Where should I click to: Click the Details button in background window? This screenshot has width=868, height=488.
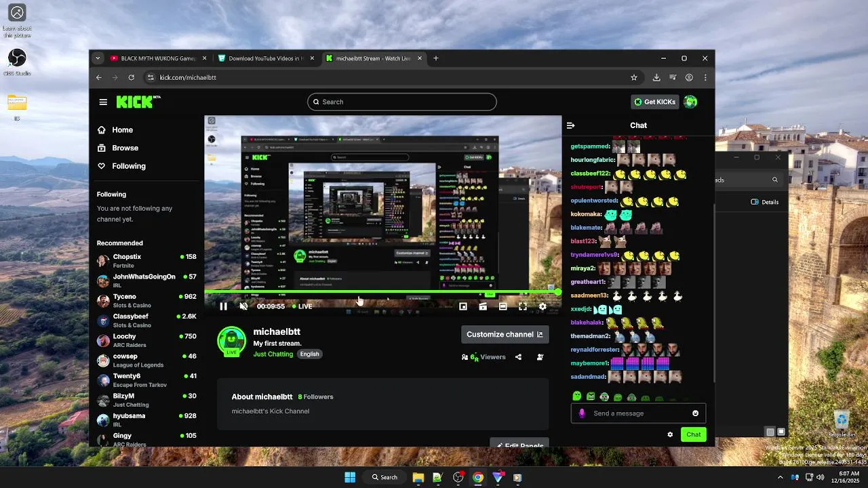765,202
